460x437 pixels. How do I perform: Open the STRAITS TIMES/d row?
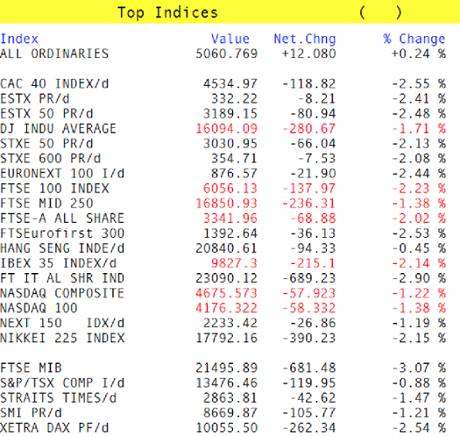tap(223, 398)
